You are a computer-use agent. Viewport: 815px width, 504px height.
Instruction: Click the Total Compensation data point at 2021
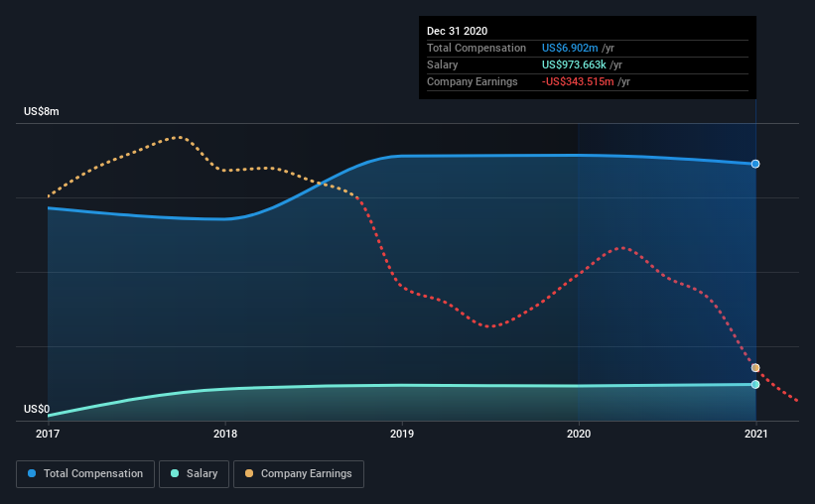[x=755, y=164]
